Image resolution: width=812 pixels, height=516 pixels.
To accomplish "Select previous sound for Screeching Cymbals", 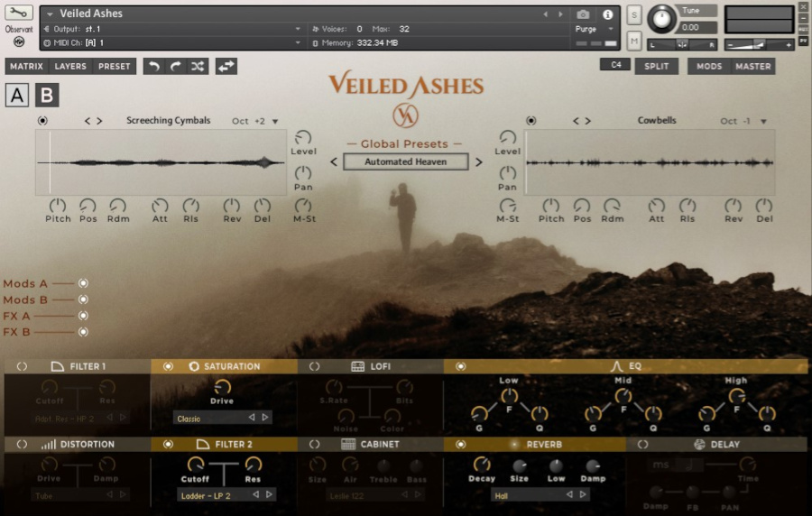I will pos(88,121).
